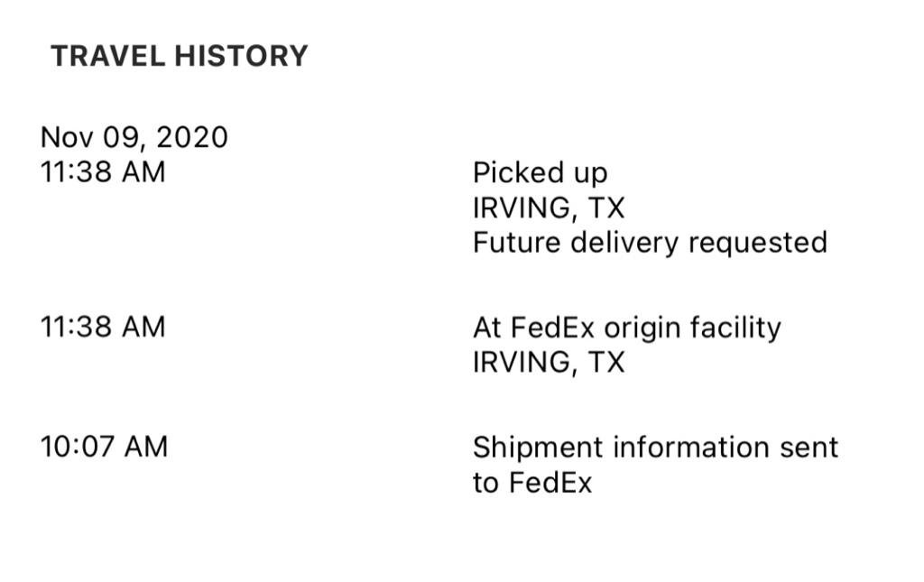Select the word Shipment in last entry
Screen dimensions: 924x582
coord(539,448)
